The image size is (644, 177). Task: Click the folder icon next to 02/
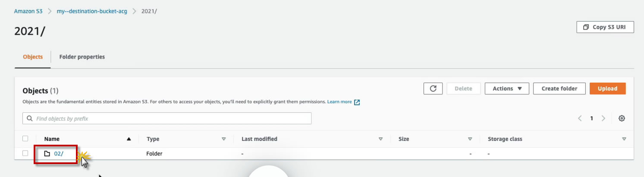click(47, 153)
